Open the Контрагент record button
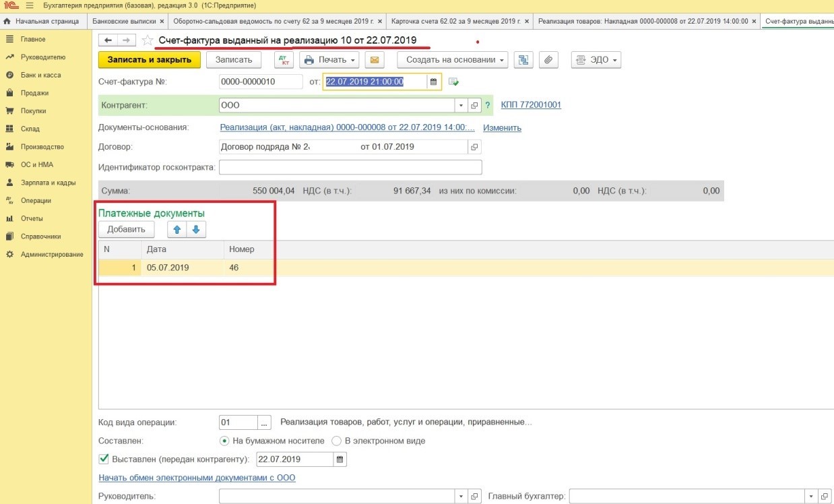Viewport: 834px width, 504px height. coord(474,105)
